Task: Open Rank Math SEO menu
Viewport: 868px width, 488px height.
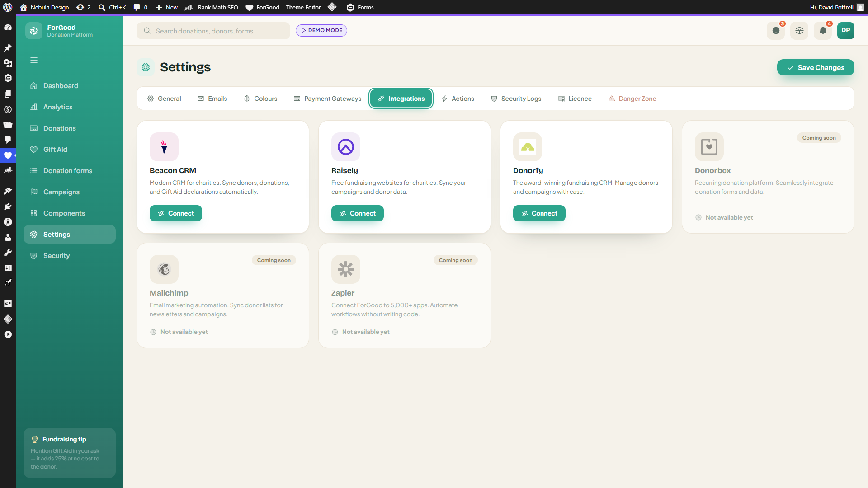Action: (x=212, y=7)
